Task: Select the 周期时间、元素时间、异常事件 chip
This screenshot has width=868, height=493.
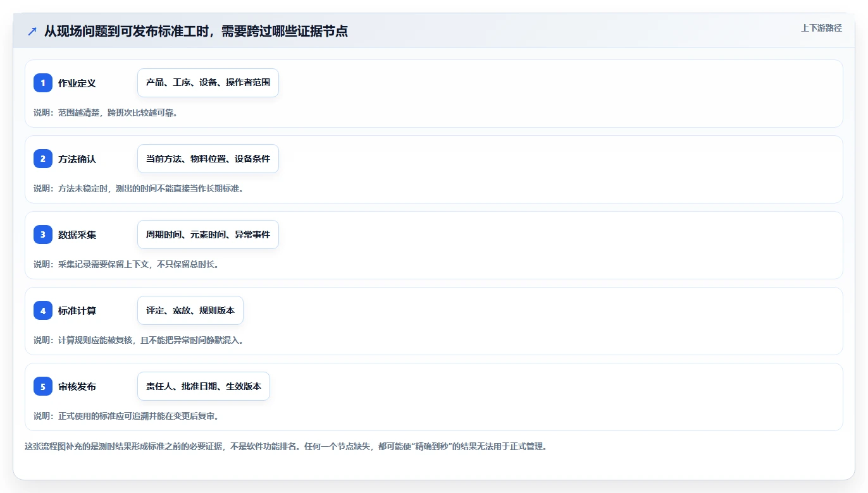Action: pos(208,234)
